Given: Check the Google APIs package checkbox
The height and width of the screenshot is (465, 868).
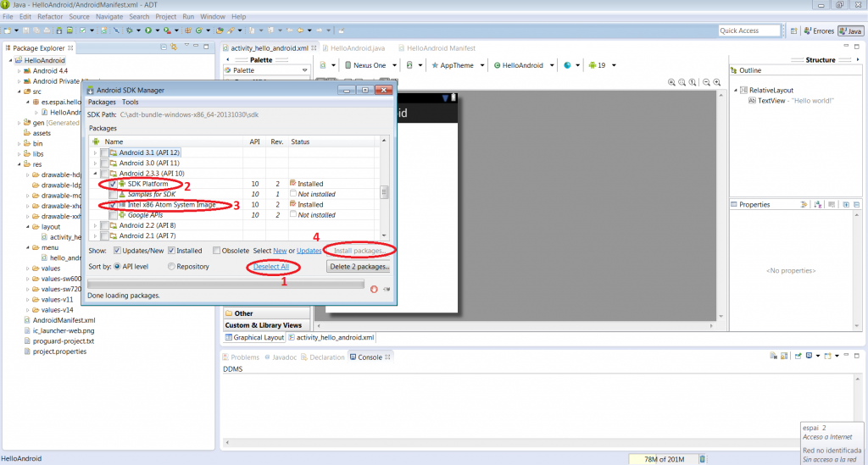Looking at the screenshot, I should pos(114,215).
